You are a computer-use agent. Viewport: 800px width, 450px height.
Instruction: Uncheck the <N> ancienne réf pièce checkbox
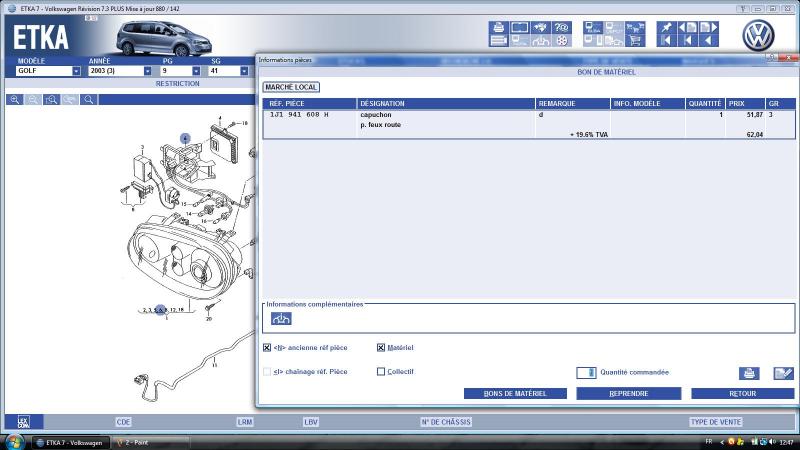coord(267,347)
